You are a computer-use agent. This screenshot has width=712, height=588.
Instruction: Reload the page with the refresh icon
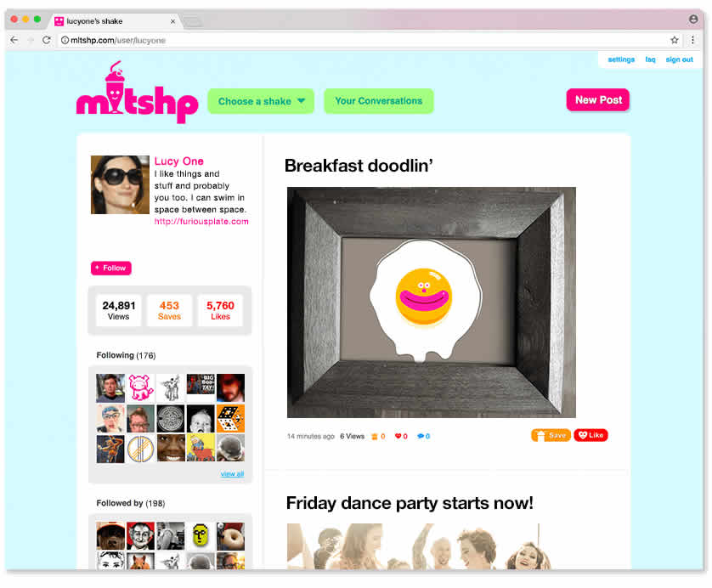pos(47,40)
